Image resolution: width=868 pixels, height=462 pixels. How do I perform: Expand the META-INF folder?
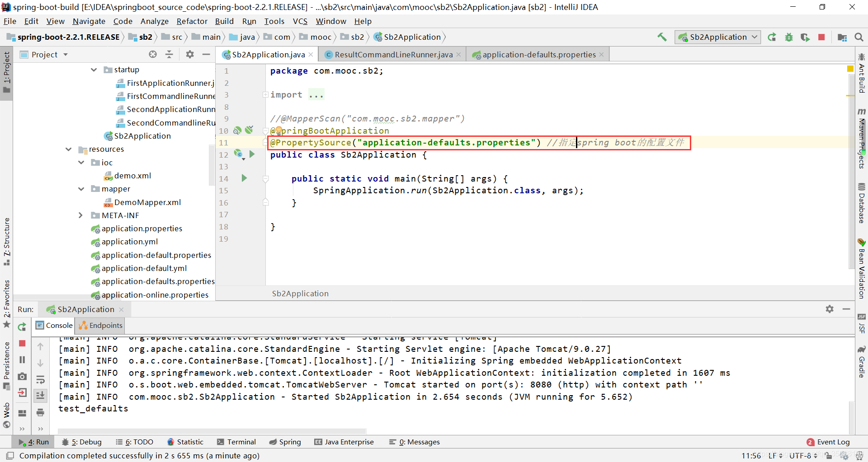point(80,215)
